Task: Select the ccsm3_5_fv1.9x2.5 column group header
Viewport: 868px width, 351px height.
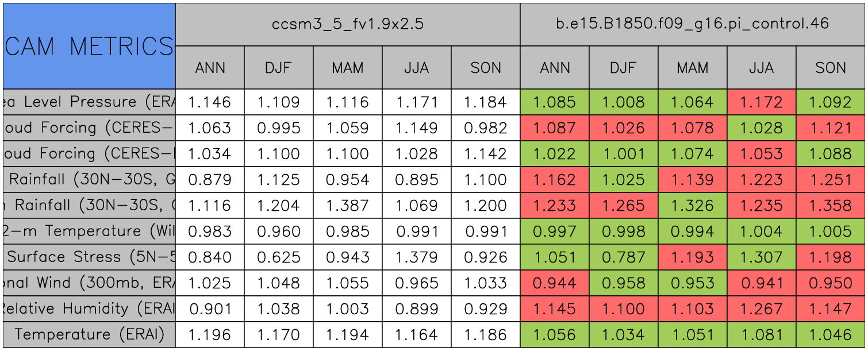Action: (x=347, y=24)
